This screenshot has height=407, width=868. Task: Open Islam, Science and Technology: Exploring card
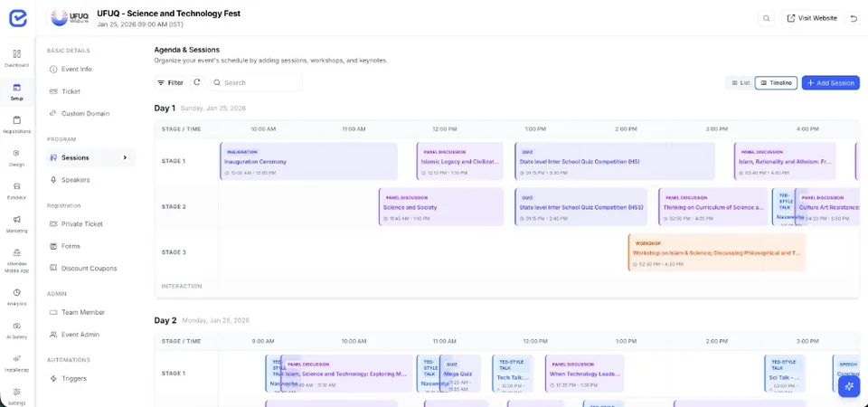347,374
